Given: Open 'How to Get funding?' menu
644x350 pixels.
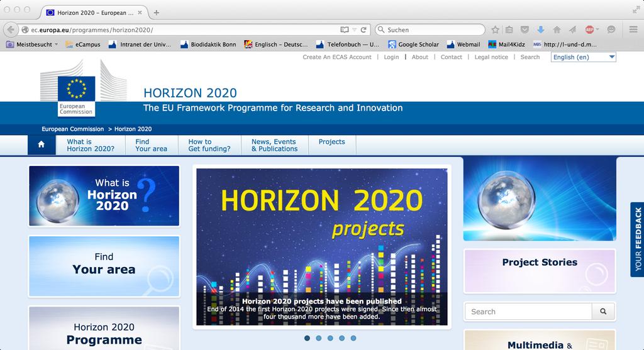Looking at the screenshot, I should pyautogui.click(x=209, y=145).
